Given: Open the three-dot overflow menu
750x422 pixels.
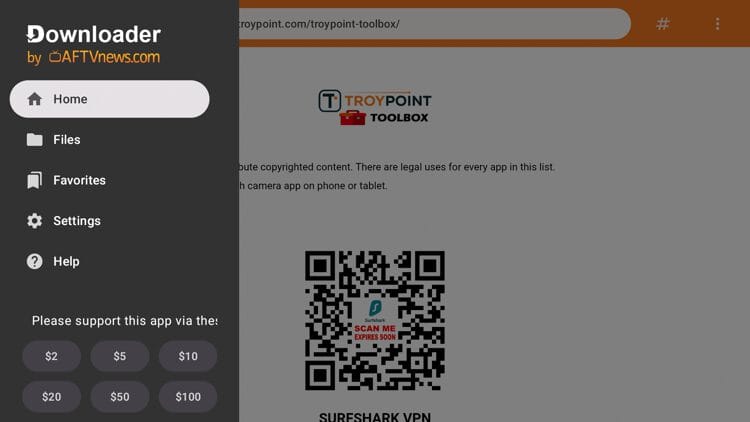Looking at the screenshot, I should pos(717,23).
